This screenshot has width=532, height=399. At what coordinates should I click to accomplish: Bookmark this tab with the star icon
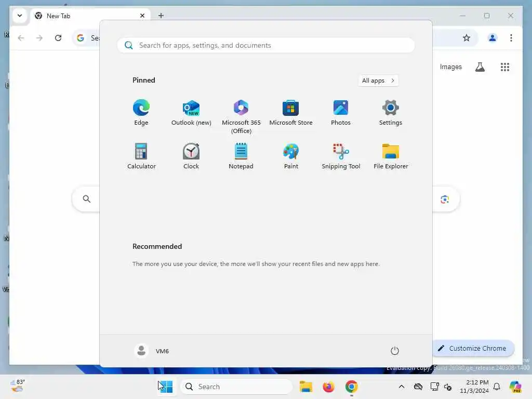coord(467,38)
